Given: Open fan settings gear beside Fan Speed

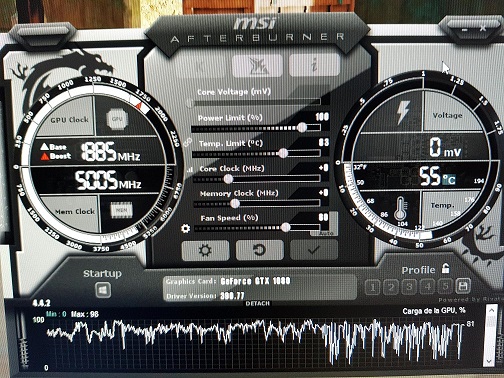Looking at the screenshot, I should (186, 228).
